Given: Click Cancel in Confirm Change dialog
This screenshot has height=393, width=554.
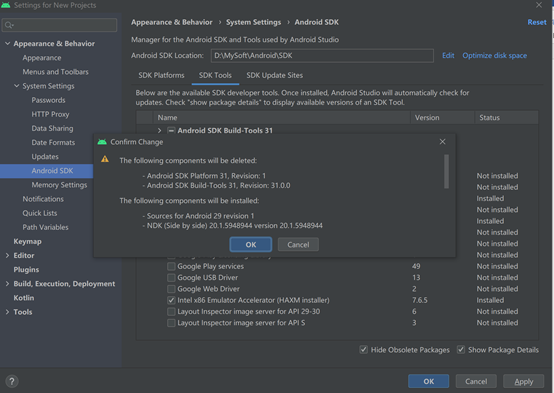Looking at the screenshot, I should click(x=298, y=245).
